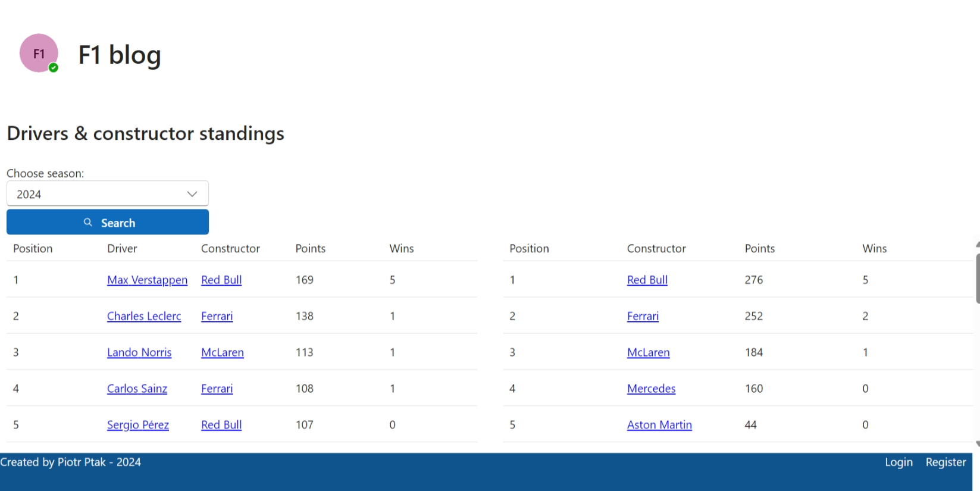The width and height of the screenshot is (980, 491).
Task: Click Login in the footer
Action: [898, 462]
